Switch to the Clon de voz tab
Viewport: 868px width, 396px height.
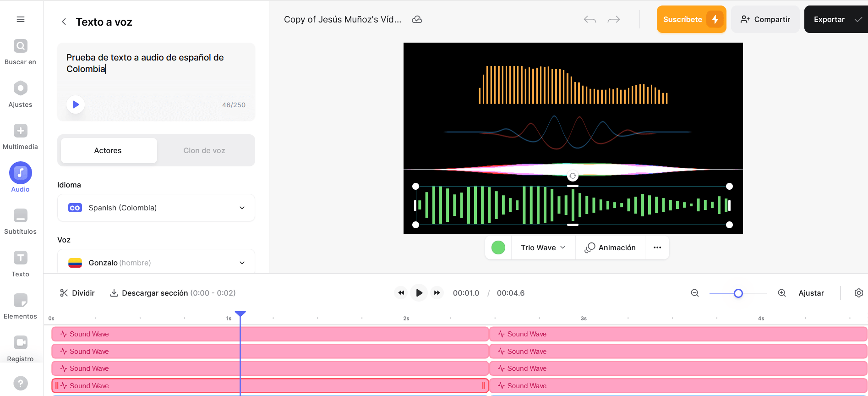click(204, 150)
